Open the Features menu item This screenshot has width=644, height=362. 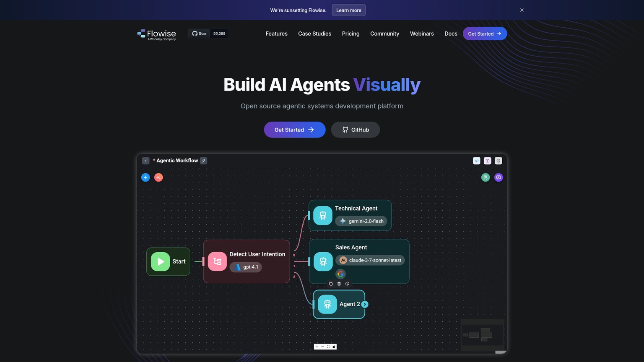(x=276, y=34)
